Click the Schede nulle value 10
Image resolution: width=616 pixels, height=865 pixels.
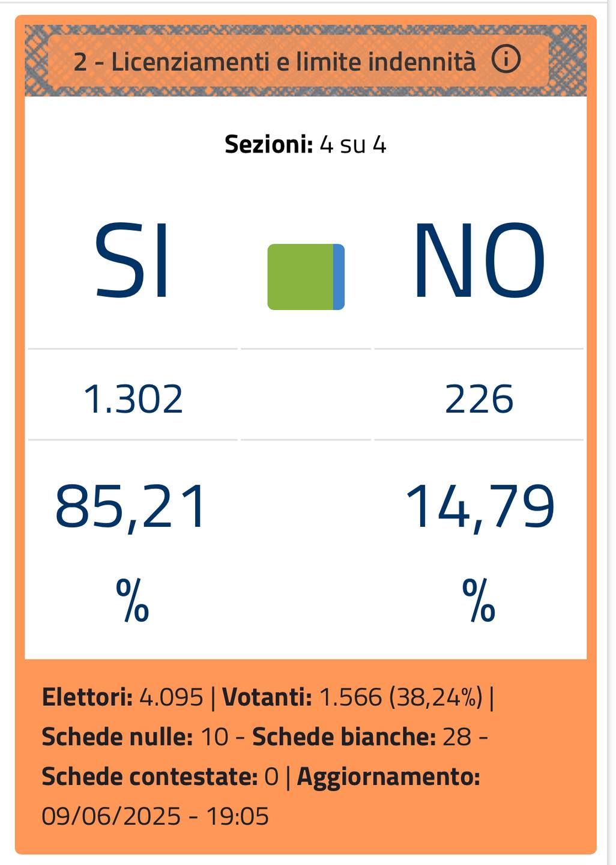[214, 737]
